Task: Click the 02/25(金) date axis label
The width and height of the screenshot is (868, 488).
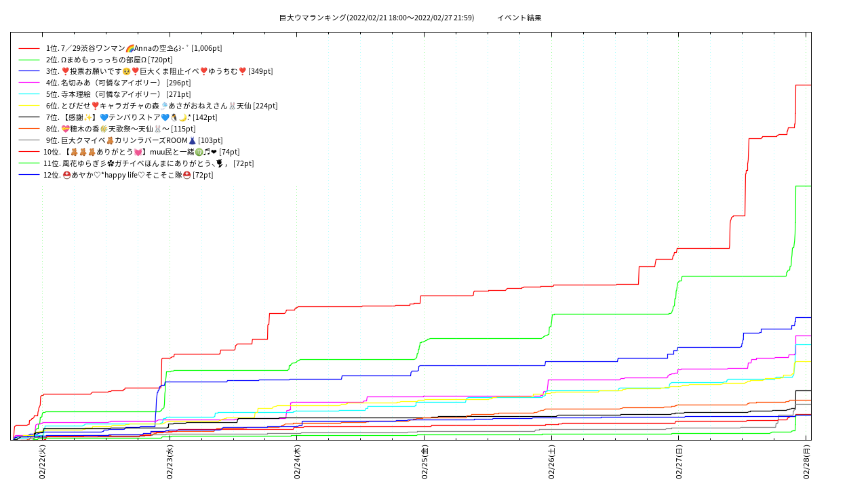Action: (x=425, y=462)
